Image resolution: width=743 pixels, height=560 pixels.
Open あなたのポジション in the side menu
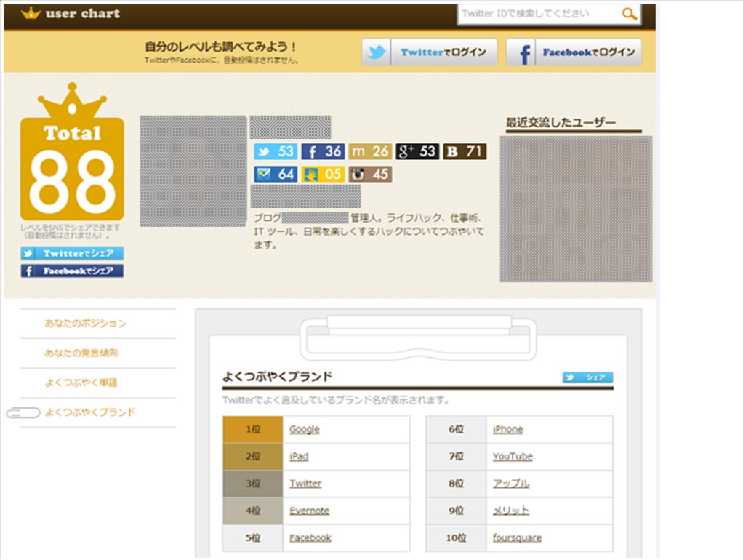tap(85, 323)
